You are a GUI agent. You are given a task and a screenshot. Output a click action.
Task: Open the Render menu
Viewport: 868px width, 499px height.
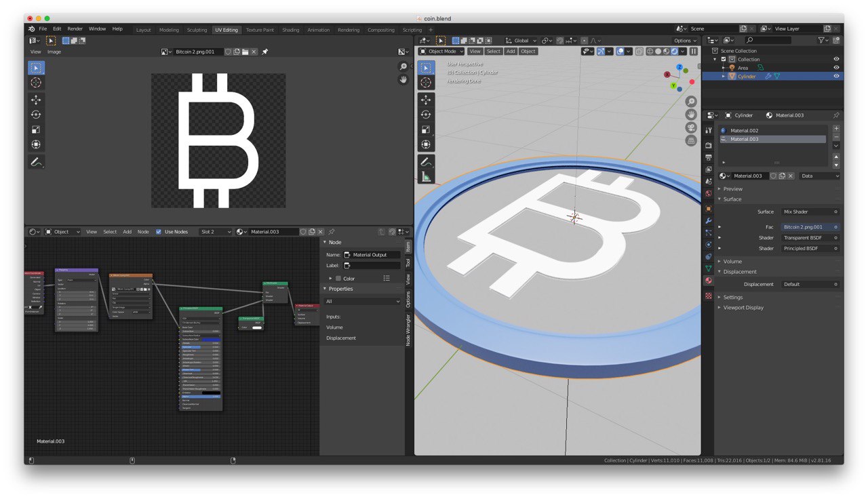pyautogui.click(x=75, y=29)
